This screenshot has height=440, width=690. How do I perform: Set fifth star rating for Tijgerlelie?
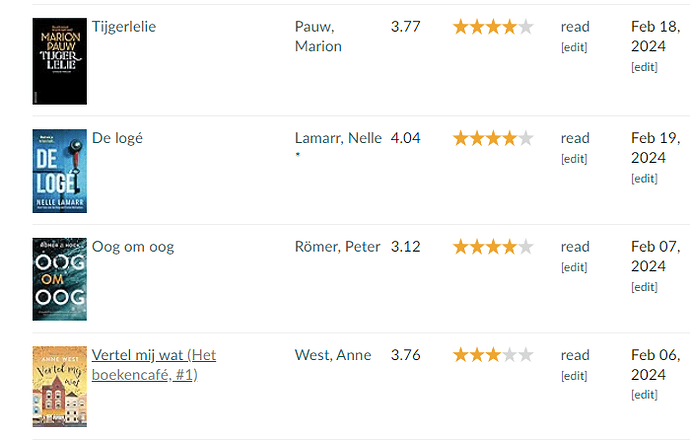(x=525, y=27)
